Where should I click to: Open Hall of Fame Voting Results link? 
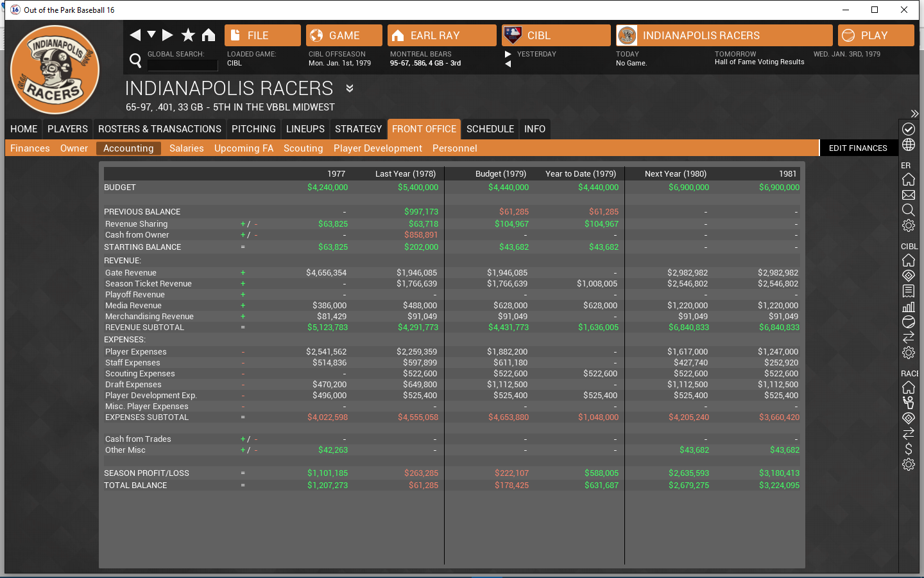point(759,62)
